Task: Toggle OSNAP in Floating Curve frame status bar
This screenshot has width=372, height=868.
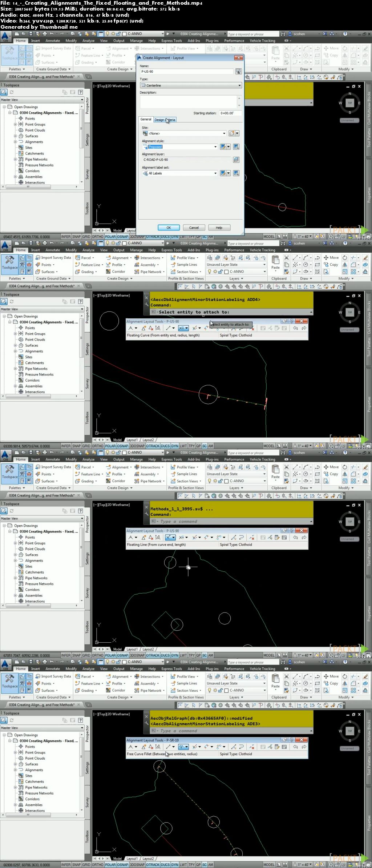Action: coord(123,446)
